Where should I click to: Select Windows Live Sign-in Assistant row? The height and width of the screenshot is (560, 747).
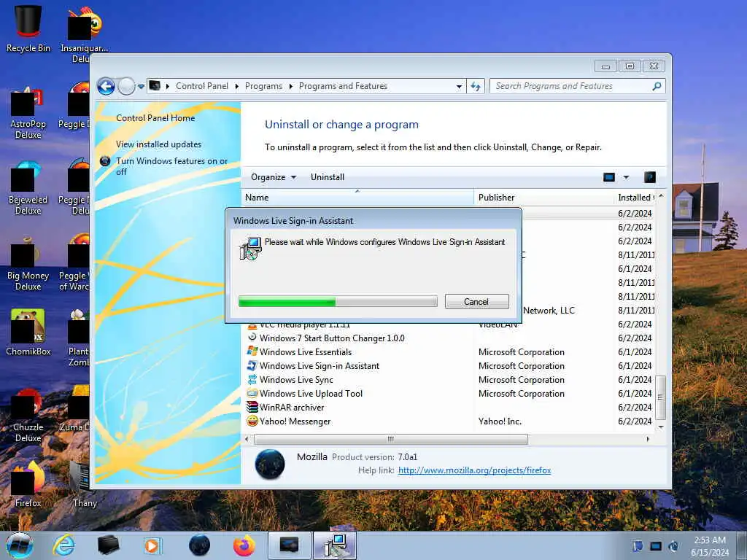[320, 366]
